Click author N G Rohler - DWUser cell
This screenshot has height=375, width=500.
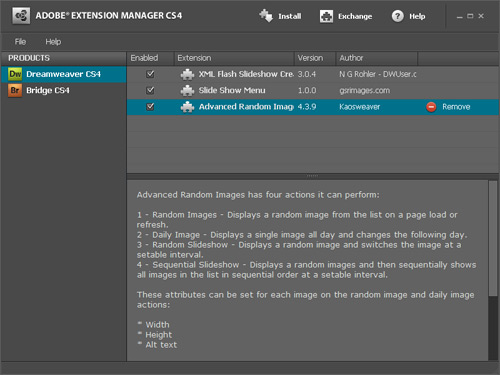(378, 74)
